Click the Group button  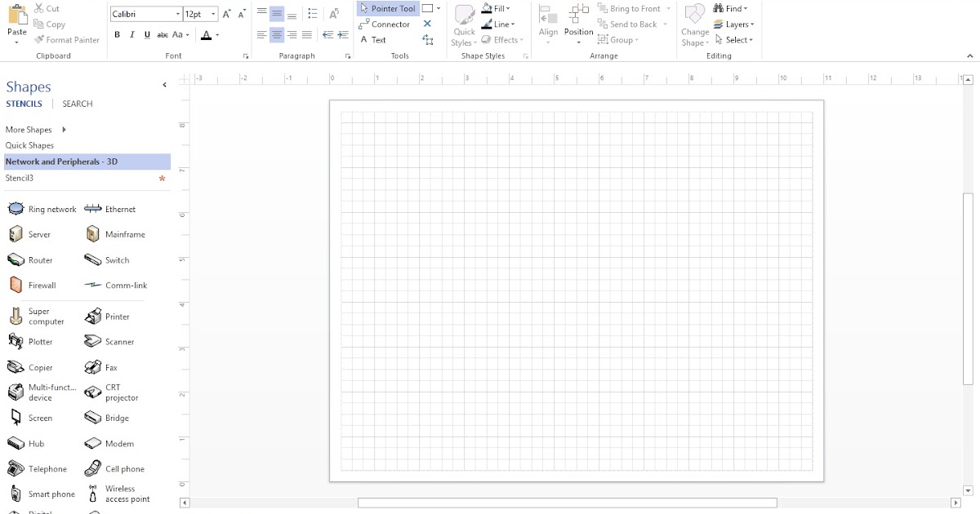618,39
